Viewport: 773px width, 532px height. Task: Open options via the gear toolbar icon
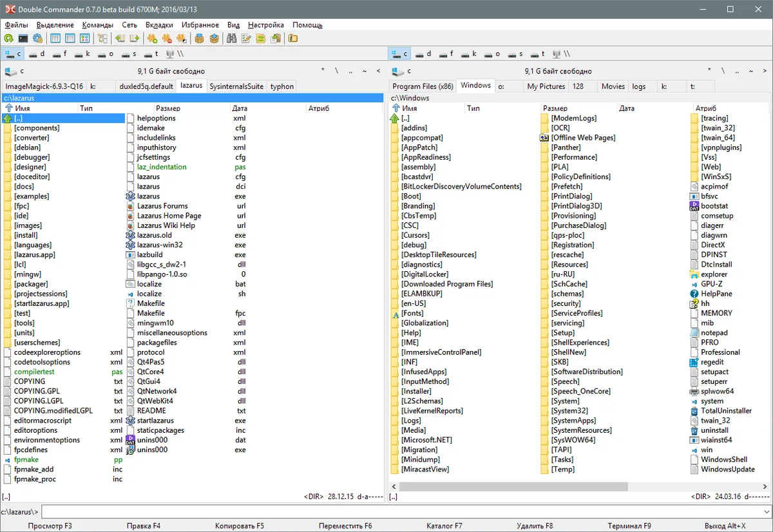click(38, 39)
